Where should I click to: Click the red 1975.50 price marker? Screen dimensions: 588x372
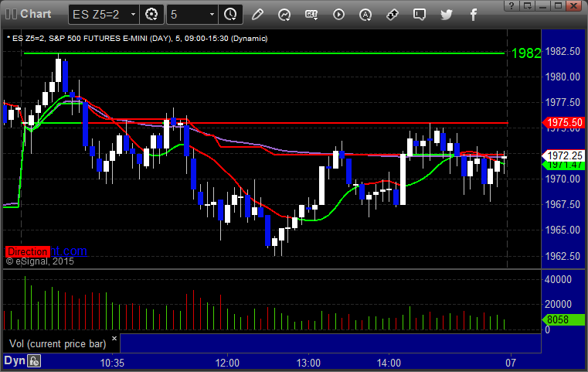(563, 122)
